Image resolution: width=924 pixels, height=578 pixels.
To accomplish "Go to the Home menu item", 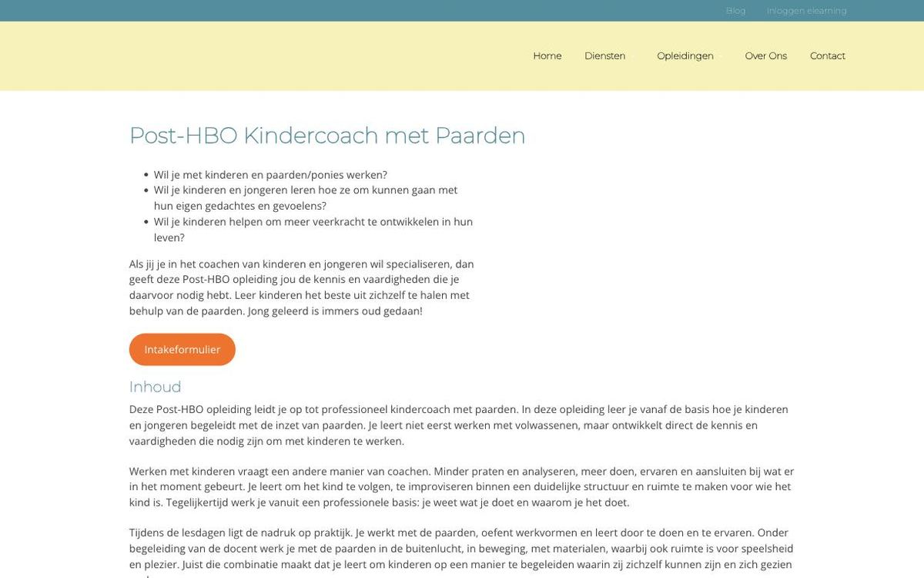I will (547, 55).
